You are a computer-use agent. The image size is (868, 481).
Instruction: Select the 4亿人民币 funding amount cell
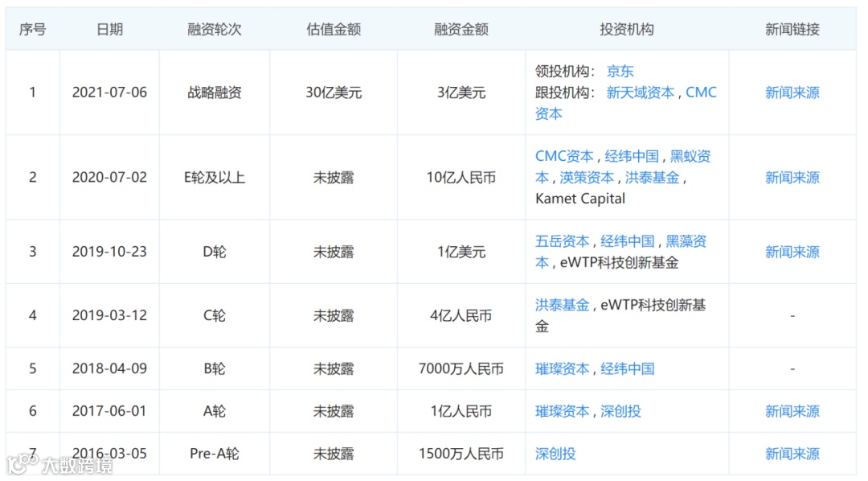tap(461, 315)
